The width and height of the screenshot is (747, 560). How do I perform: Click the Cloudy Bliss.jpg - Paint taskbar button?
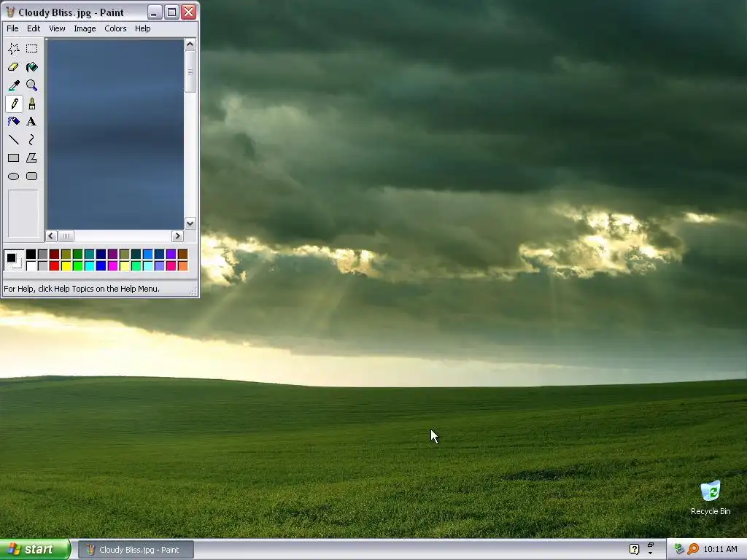pos(136,550)
